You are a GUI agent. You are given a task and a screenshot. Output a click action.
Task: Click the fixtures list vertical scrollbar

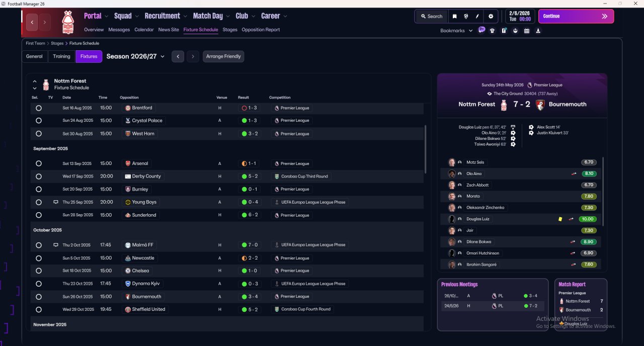coord(426,149)
